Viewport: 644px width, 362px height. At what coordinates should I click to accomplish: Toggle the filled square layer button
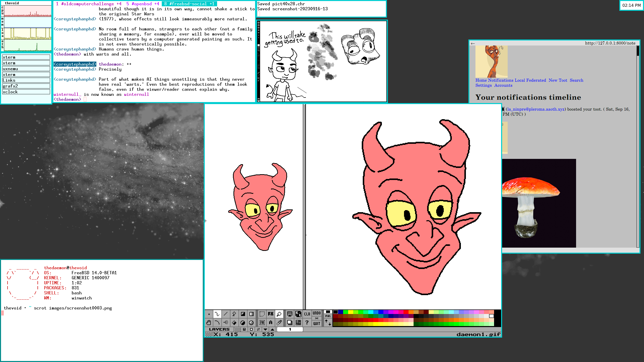click(244, 329)
